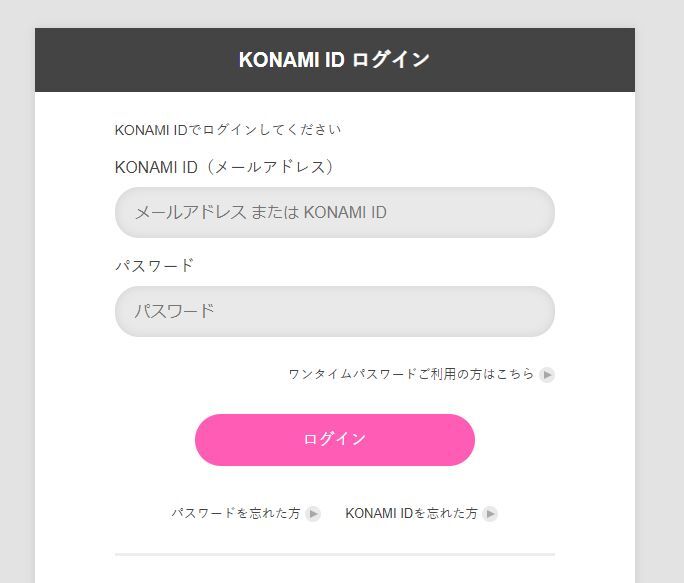Click the arrow icon next to パスワードを忘れた方

coord(313,513)
